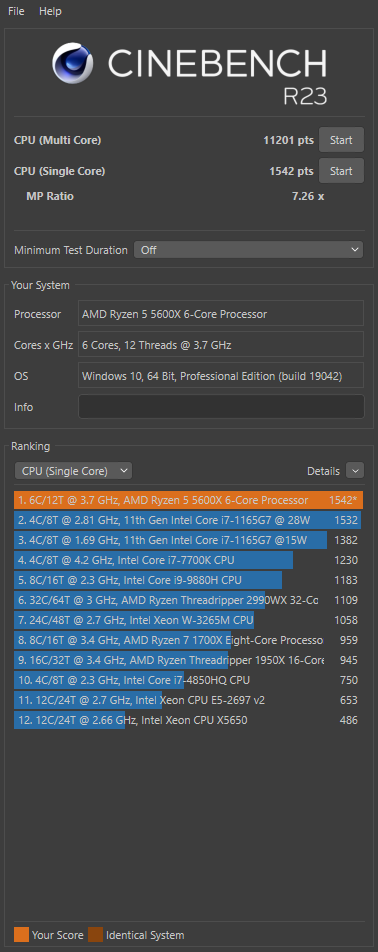Select the i7-1165G7 @ 28W ranking entry
The width and height of the screenshot is (378, 952).
click(x=189, y=520)
